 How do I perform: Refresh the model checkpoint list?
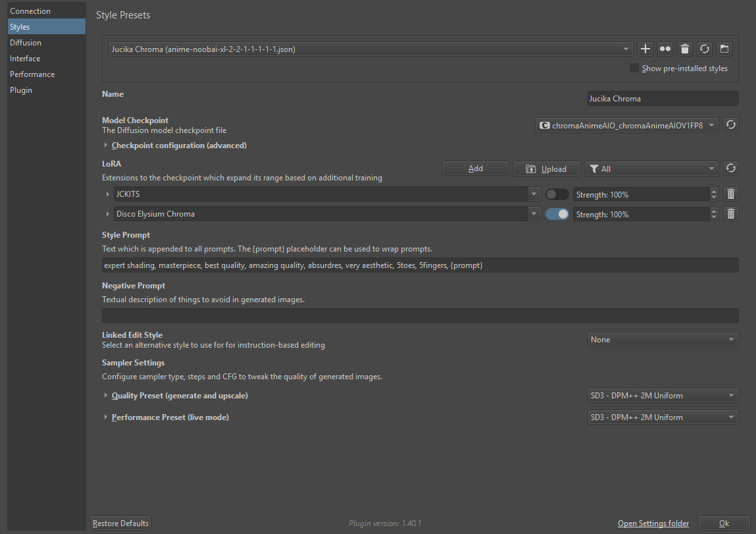730,125
